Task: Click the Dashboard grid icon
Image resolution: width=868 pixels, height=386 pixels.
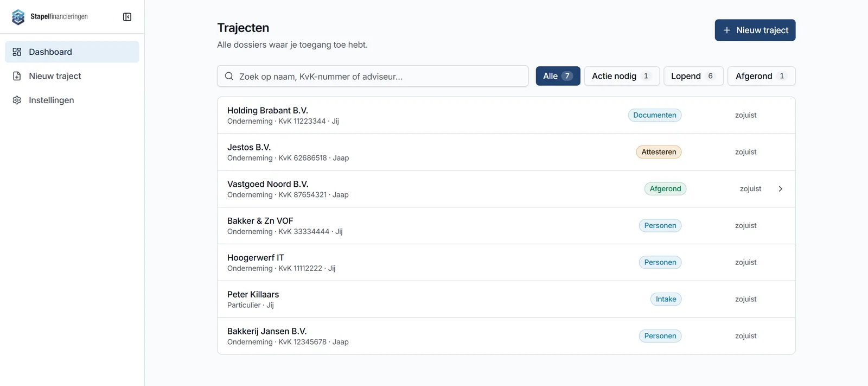Action: click(x=17, y=52)
